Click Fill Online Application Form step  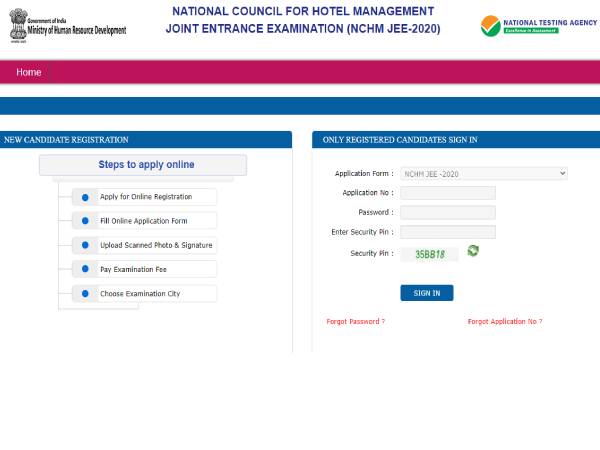[143, 221]
